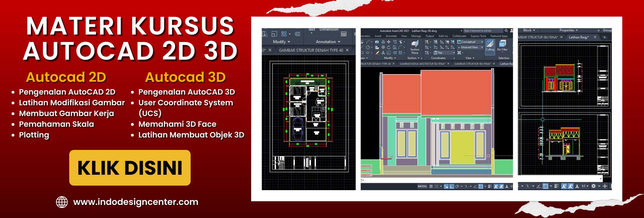The image size is (644, 218).
Task: Click the search magnifier icon in title bar
Action: pyautogui.click(x=506, y=31)
